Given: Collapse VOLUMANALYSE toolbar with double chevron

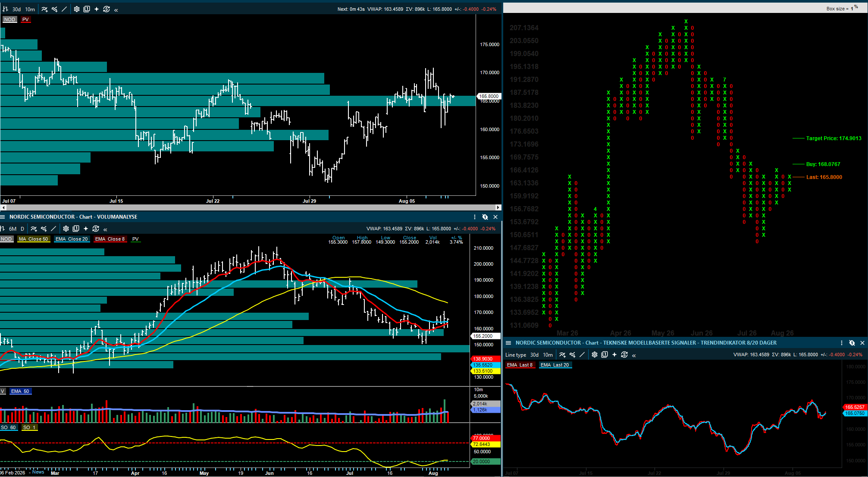Looking at the screenshot, I should (105, 229).
